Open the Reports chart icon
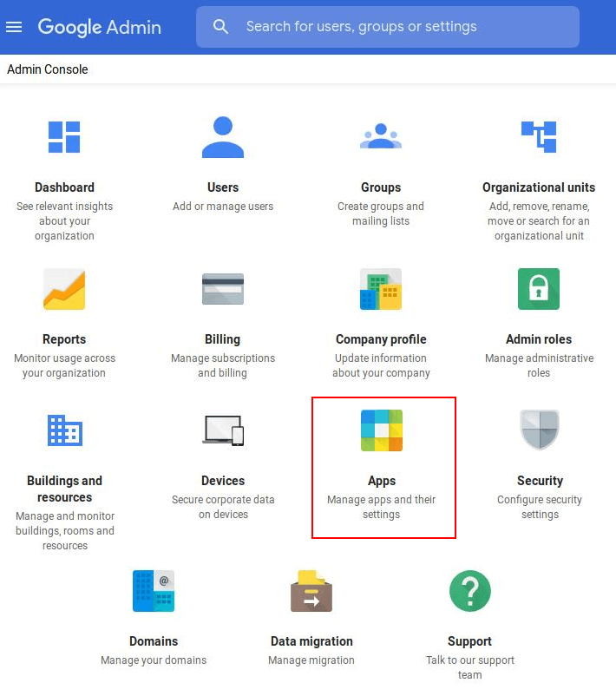 click(64, 289)
